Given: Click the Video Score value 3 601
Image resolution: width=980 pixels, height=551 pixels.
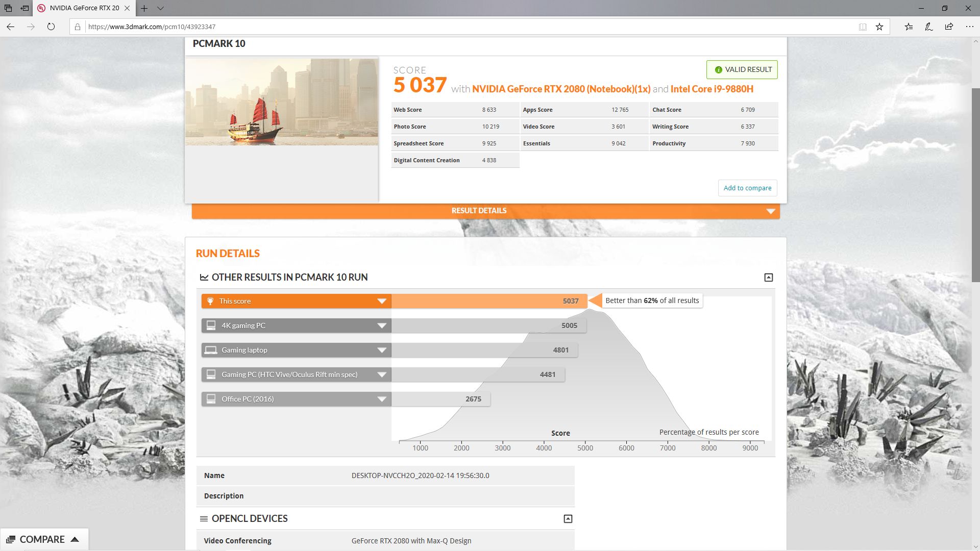Looking at the screenshot, I should (618, 127).
